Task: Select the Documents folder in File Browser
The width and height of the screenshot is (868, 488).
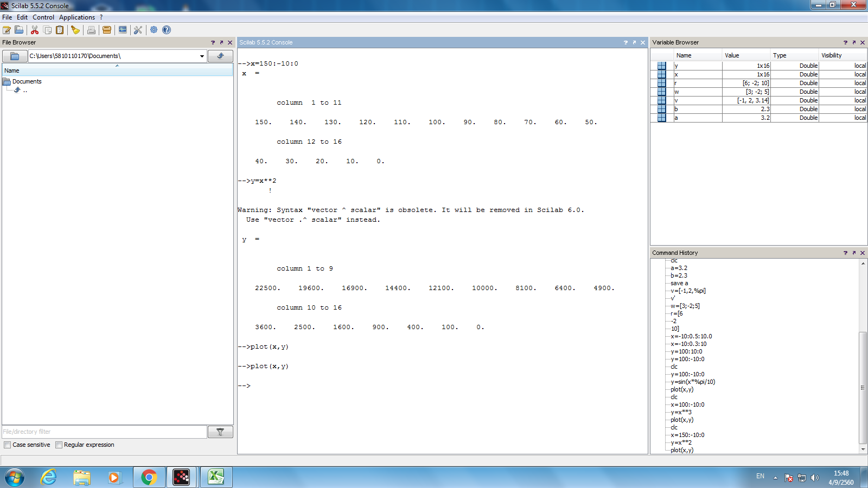Action: click(x=27, y=81)
